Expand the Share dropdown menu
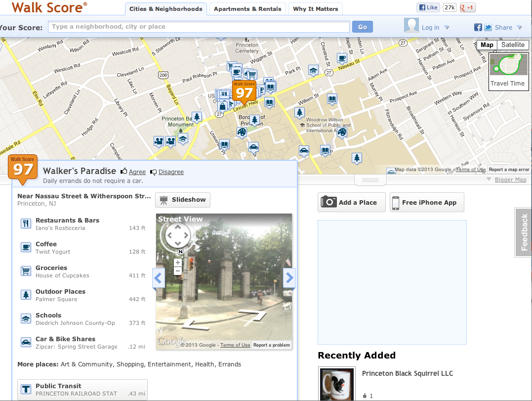This screenshot has height=401, width=532. coord(519,28)
